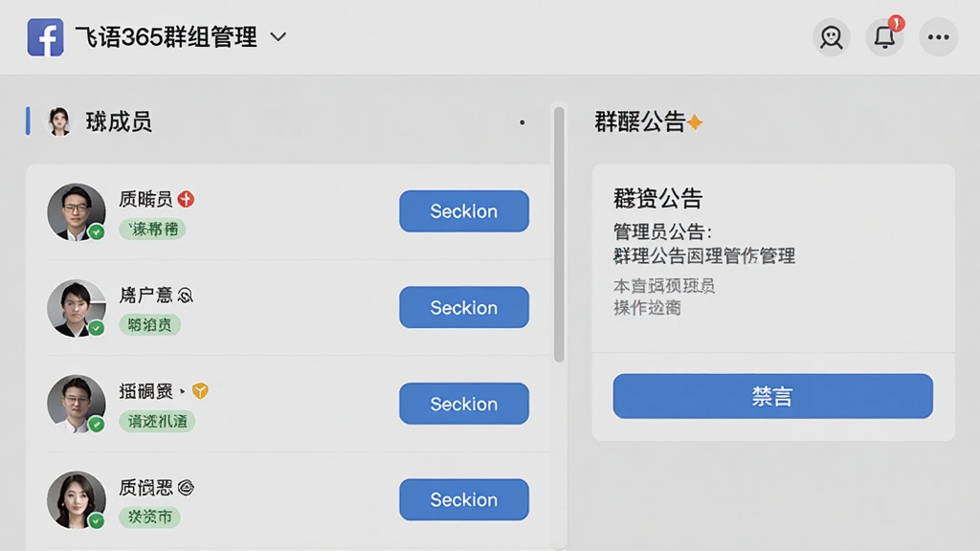Click member name 质悦恐
This screenshot has width=980, height=551.
145,487
